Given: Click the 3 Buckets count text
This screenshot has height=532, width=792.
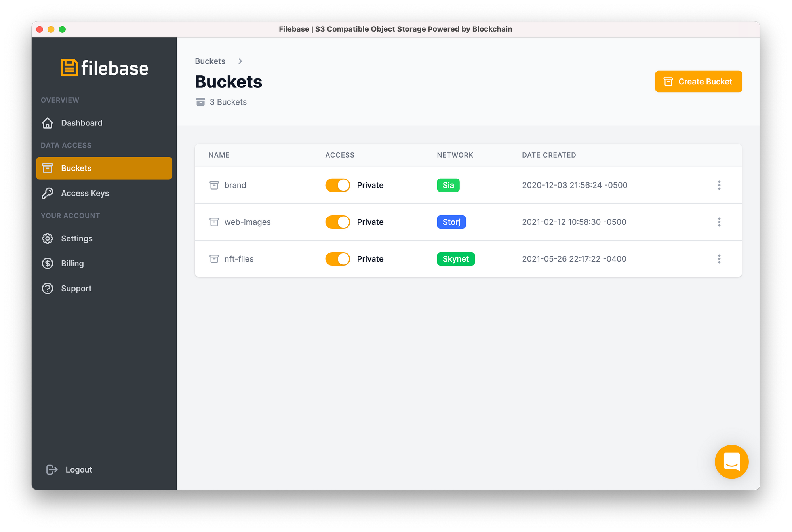Looking at the screenshot, I should coord(228,102).
